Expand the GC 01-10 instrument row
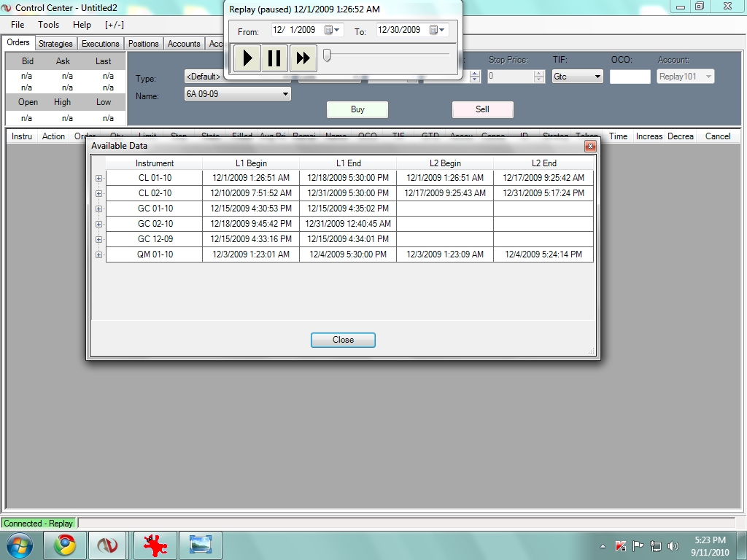The image size is (747, 560). pos(98,209)
